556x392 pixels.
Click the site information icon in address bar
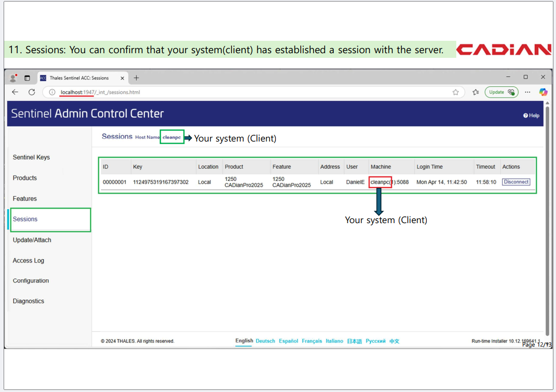pos(52,92)
